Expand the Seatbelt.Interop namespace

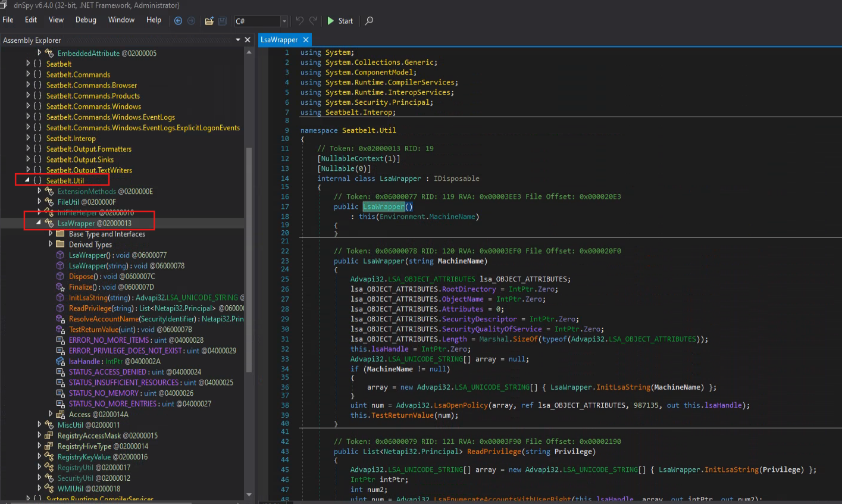[28, 138]
